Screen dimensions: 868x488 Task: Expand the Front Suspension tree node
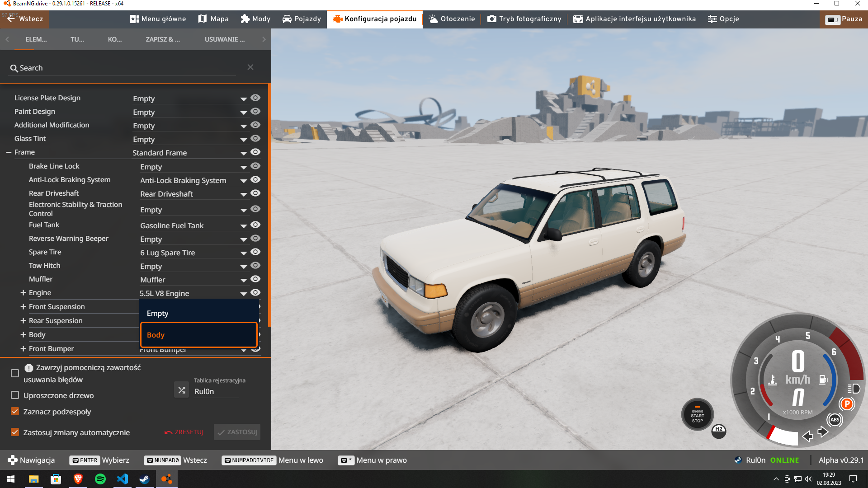23,307
